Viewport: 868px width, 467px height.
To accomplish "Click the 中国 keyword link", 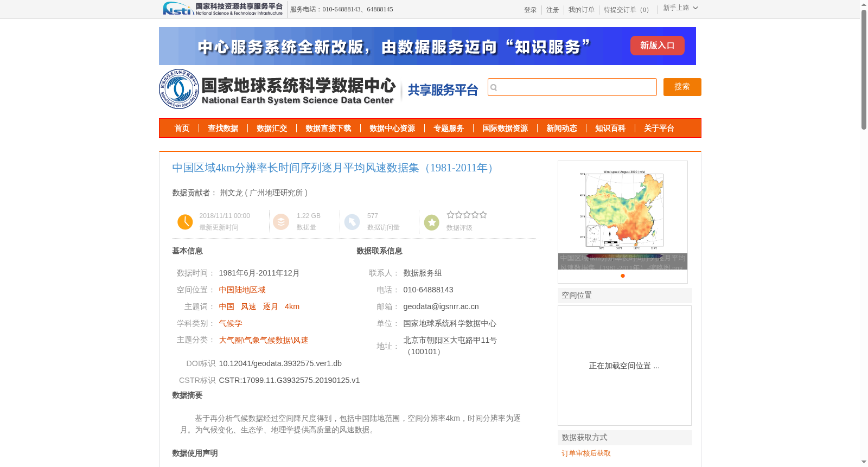I will point(227,306).
